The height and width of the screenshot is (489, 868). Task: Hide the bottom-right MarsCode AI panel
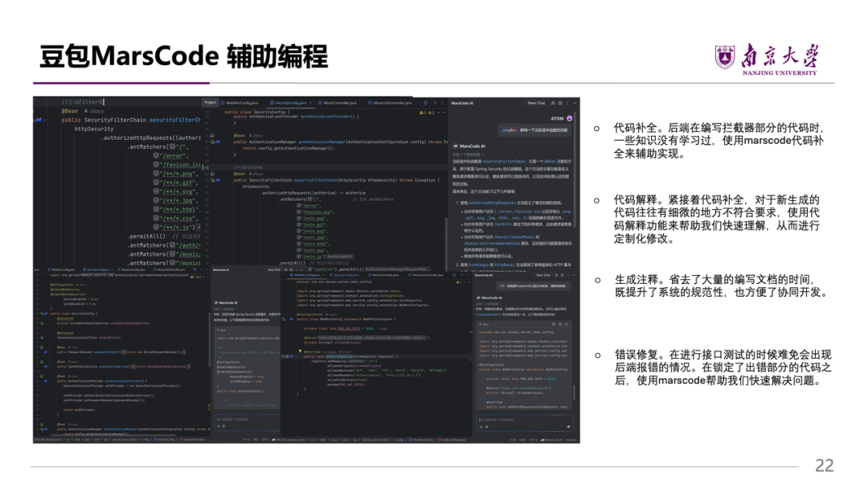tap(575, 275)
